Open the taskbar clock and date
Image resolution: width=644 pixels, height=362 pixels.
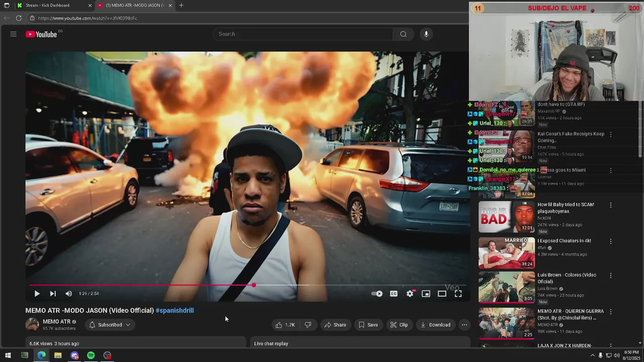(631, 355)
